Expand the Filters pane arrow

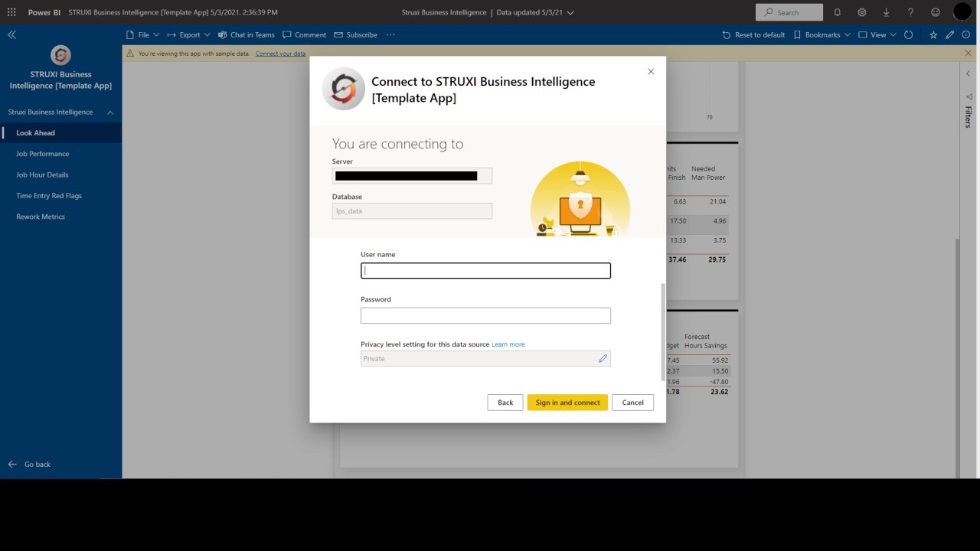(x=968, y=74)
